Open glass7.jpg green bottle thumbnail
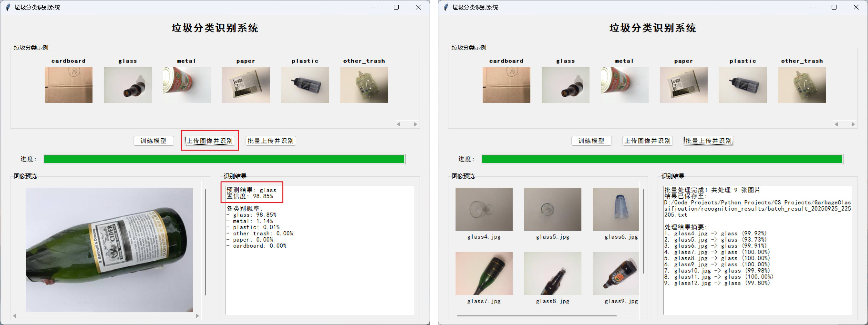Screen dimensions: 868x325 coord(484,274)
